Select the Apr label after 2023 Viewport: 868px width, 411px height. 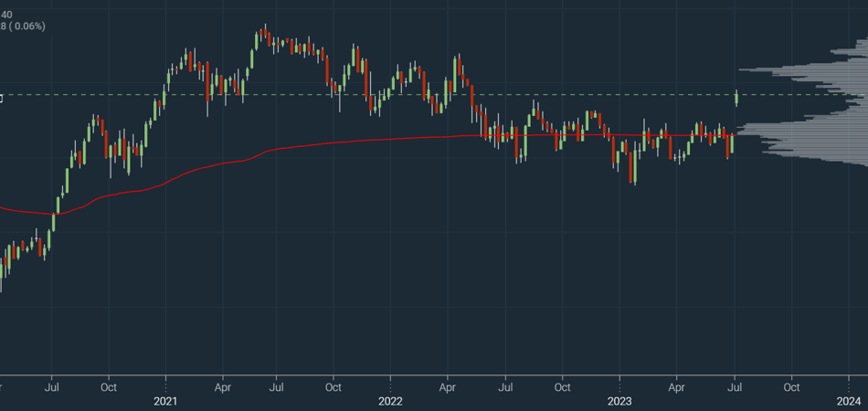(x=677, y=386)
